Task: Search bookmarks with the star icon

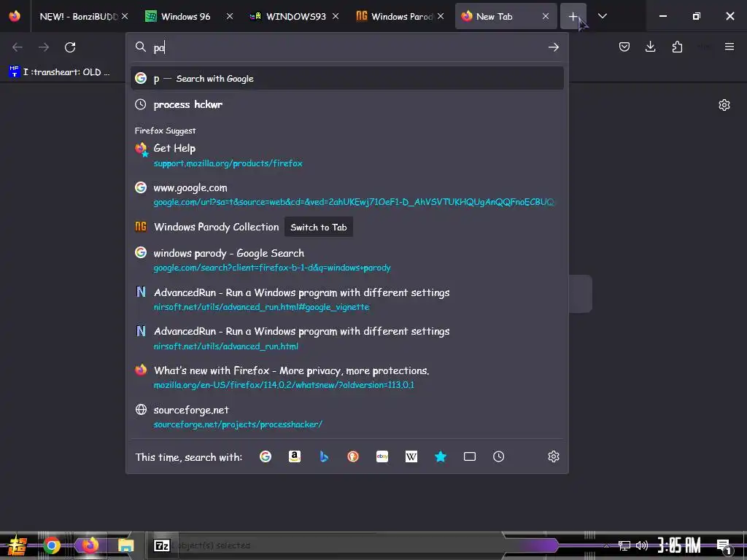Action: pyautogui.click(x=441, y=456)
